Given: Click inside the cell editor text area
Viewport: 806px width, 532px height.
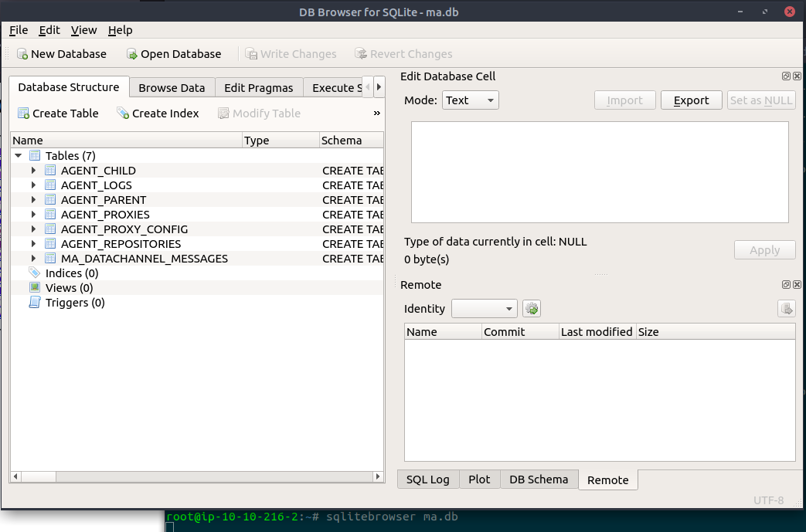Looking at the screenshot, I should tap(600, 172).
